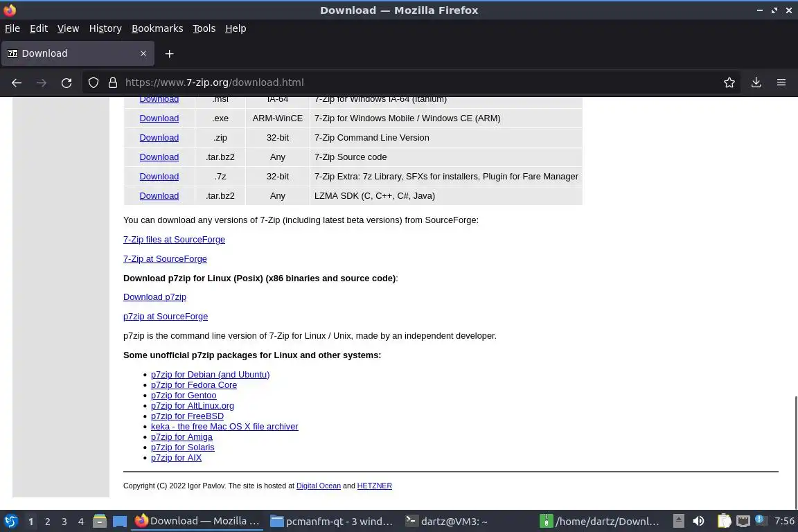This screenshot has height=532, width=798.
Task: Open the Tools menu
Action: click(x=204, y=28)
